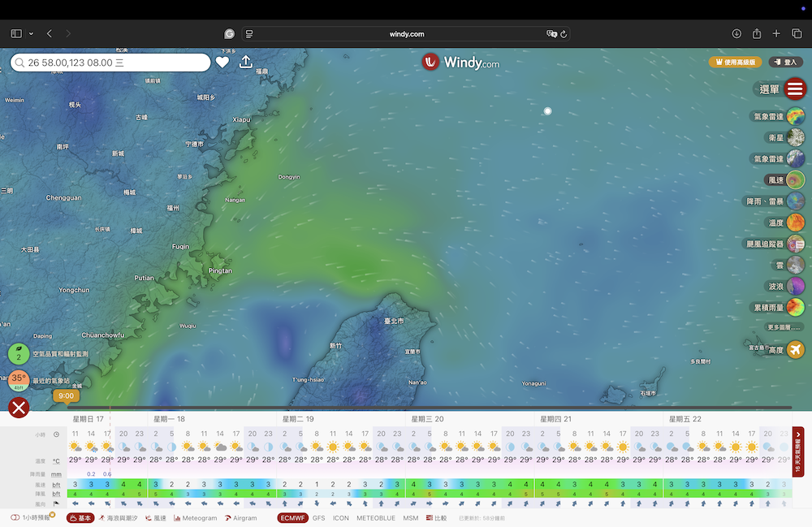Switch to the 溫度 temperature layer

pyautogui.click(x=795, y=222)
